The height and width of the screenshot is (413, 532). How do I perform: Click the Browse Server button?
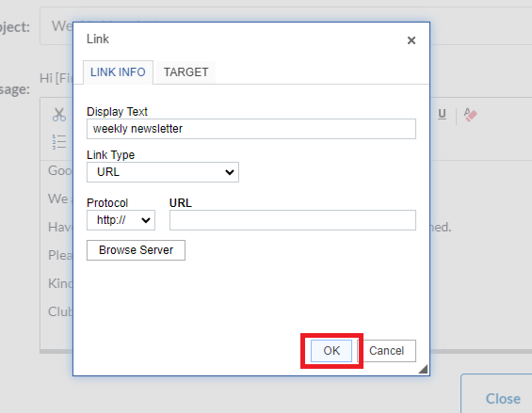coord(136,250)
